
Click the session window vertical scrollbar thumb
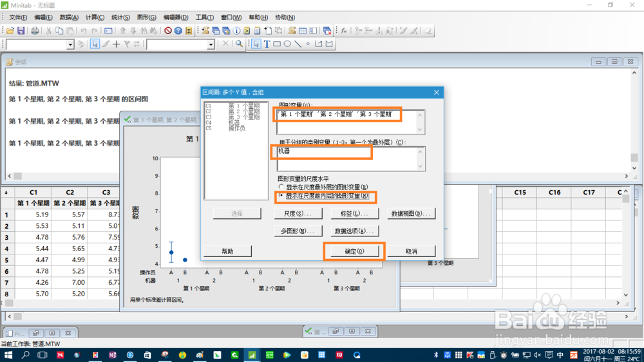(x=634, y=157)
